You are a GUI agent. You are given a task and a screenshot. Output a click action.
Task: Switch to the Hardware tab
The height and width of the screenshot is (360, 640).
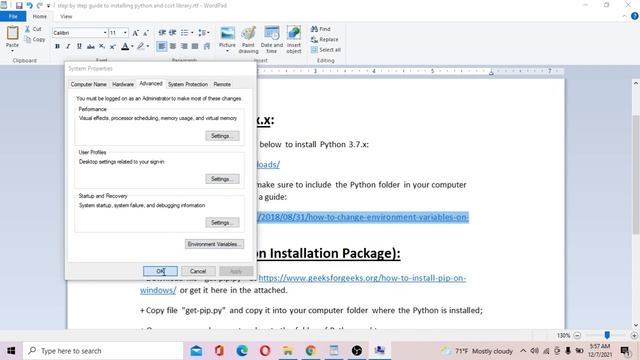point(123,84)
